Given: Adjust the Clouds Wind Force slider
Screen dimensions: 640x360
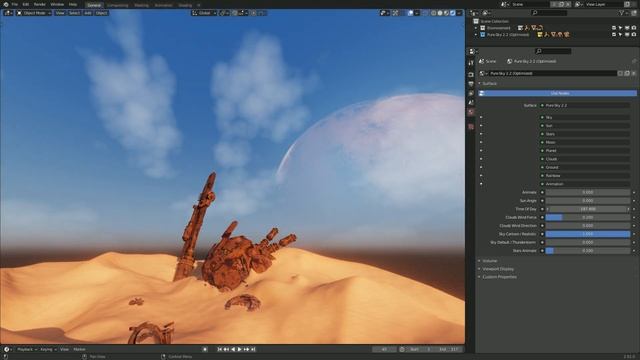Looking at the screenshot, I should pyautogui.click(x=587, y=218).
